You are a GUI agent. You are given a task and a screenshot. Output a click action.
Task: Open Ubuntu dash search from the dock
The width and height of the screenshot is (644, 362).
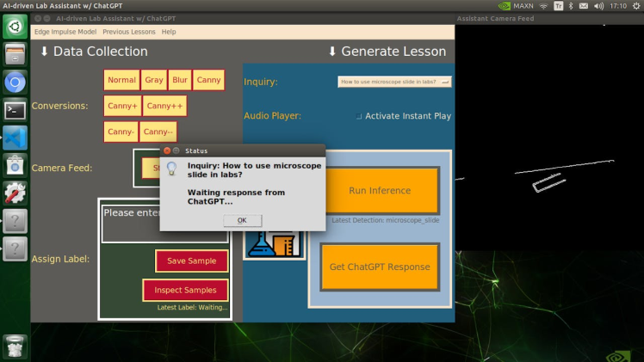tap(15, 28)
